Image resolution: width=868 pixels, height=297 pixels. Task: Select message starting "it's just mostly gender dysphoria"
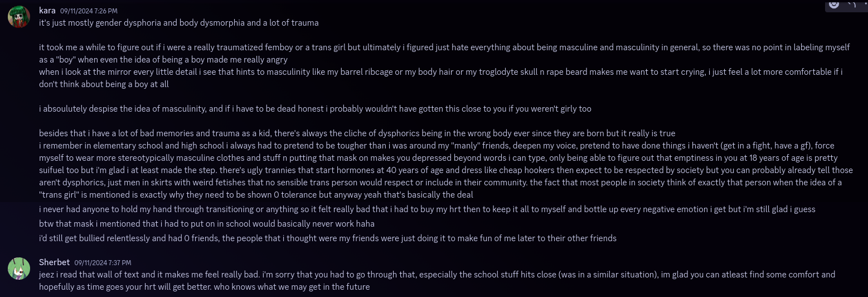point(178,23)
